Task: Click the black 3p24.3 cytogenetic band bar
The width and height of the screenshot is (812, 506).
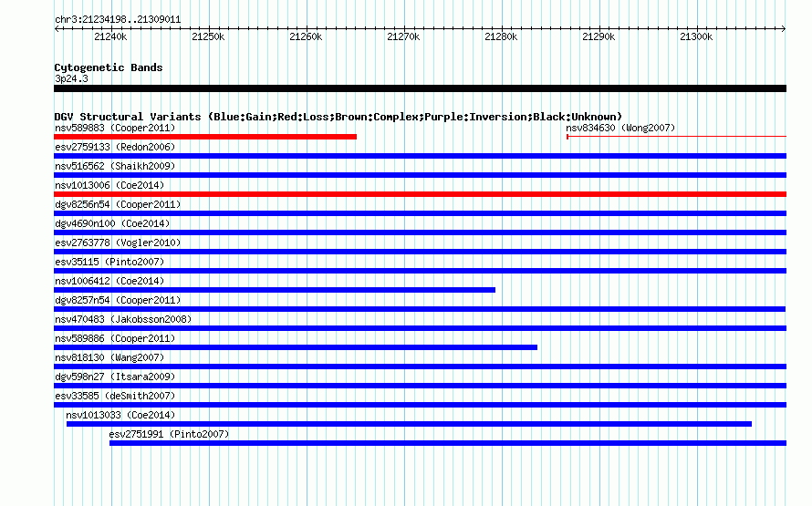Action: (420, 88)
